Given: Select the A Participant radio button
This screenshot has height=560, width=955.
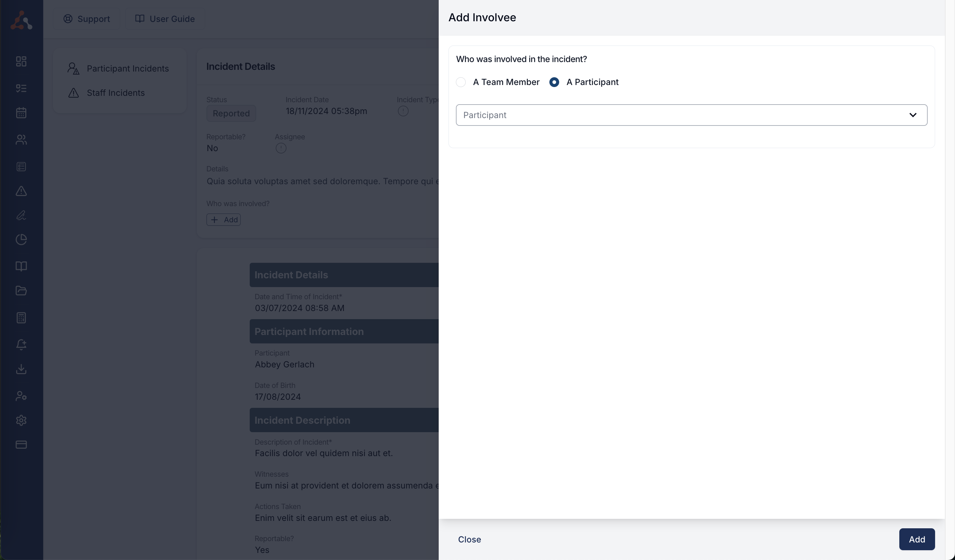Looking at the screenshot, I should [554, 82].
